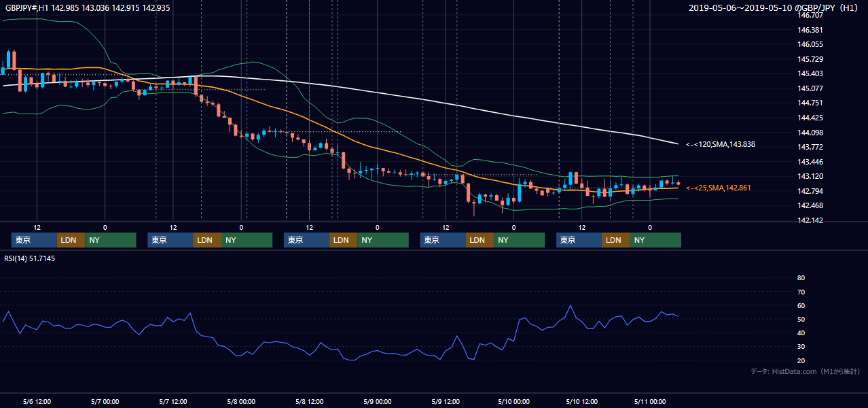Click the orange 25 SMA 142.861 value label

point(719,188)
